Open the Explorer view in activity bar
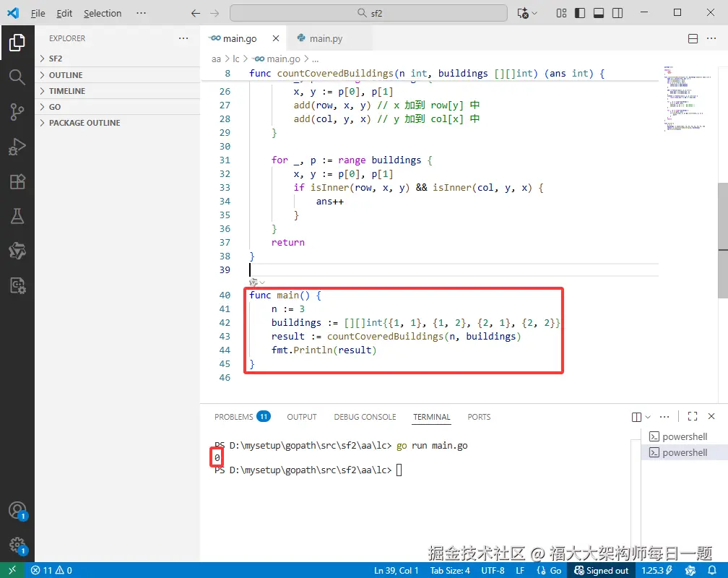The width and height of the screenshot is (728, 578). 17,43
